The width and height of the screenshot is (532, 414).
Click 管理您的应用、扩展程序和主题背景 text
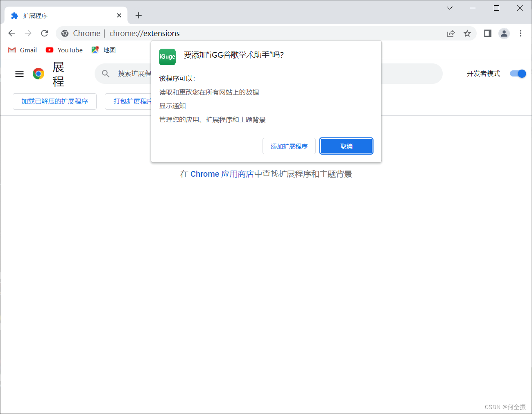pos(213,120)
